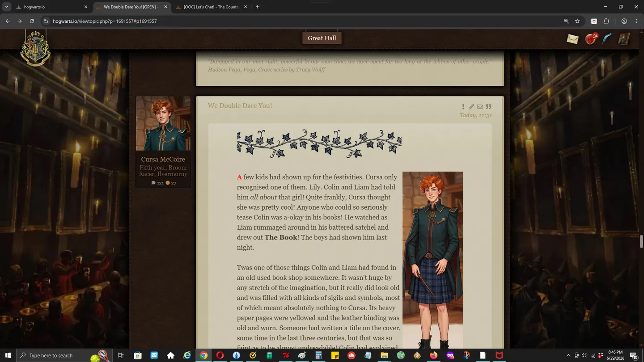
Task: Send owl using post envelope icon
Action: click(480, 107)
